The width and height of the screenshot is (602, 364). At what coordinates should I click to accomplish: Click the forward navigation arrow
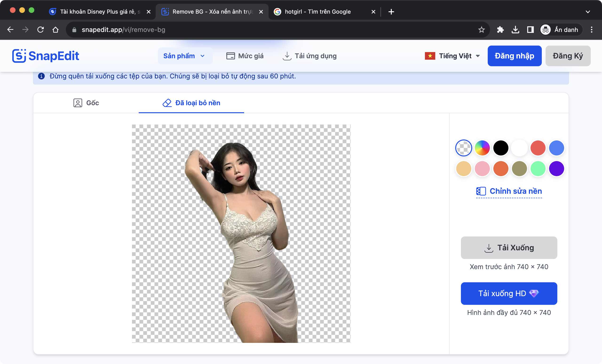(25, 30)
